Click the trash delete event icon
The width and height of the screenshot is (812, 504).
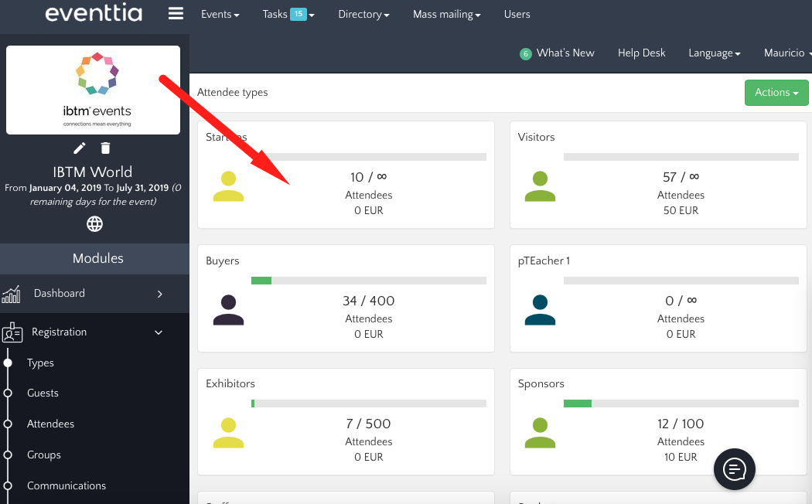point(106,148)
